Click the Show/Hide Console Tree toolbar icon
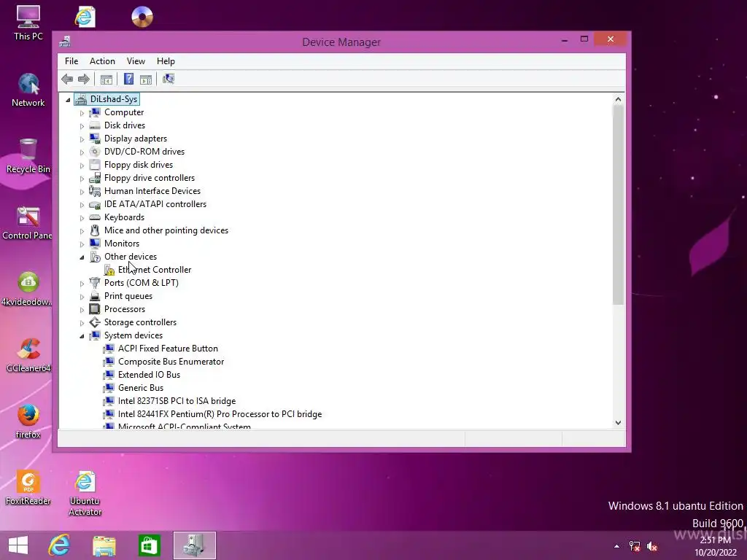 coord(107,79)
